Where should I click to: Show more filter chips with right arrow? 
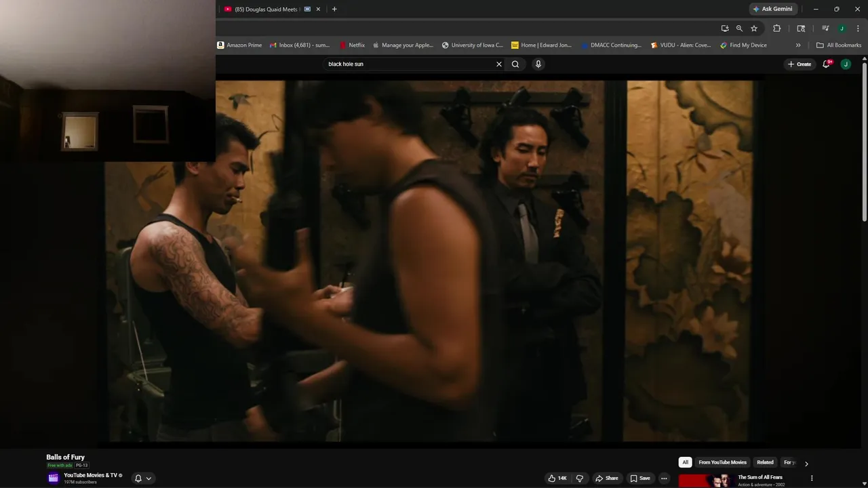point(806,464)
